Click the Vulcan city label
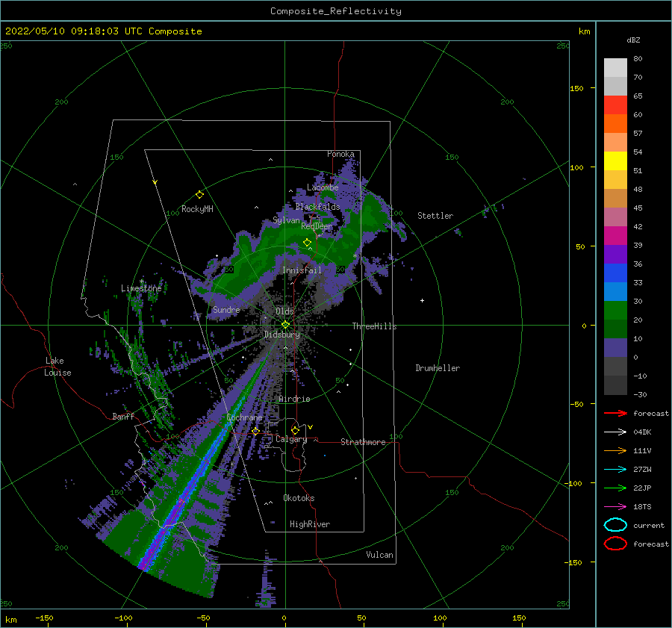This screenshot has height=628, width=672. pos(379,555)
